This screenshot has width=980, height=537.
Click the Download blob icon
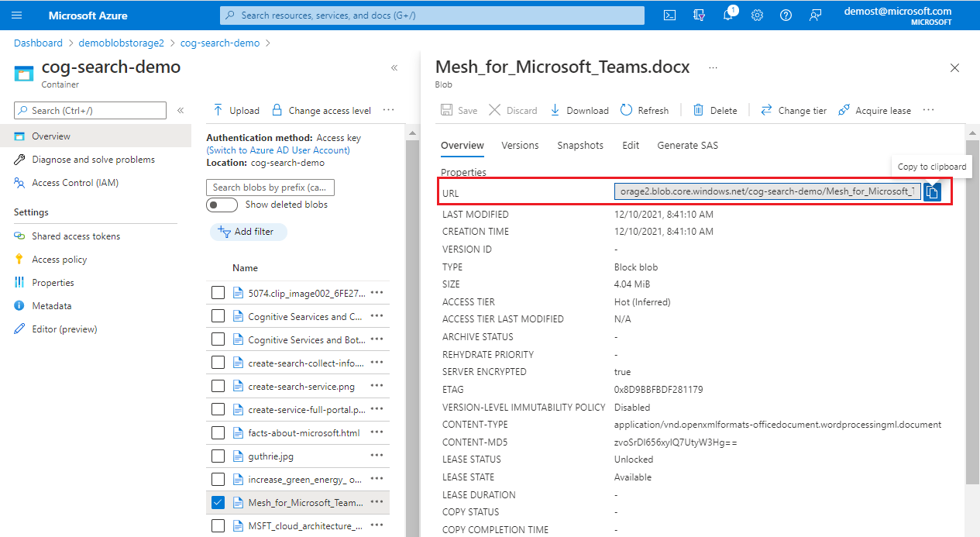(x=555, y=110)
